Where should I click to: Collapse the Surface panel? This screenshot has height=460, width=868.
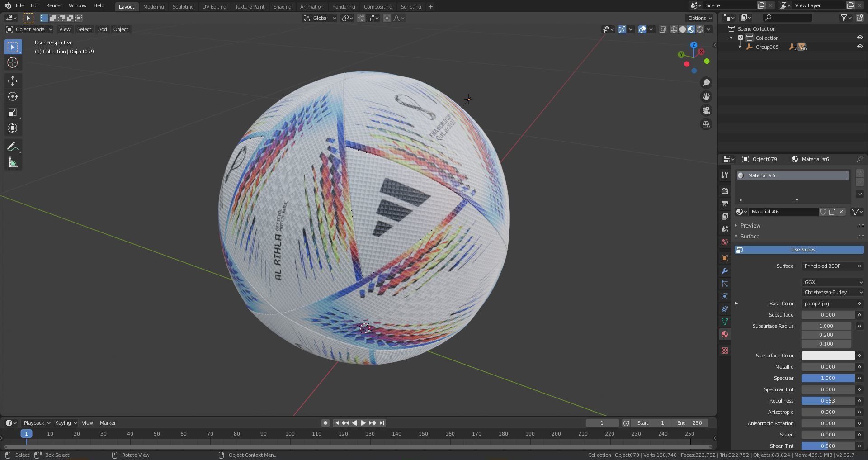pos(750,237)
